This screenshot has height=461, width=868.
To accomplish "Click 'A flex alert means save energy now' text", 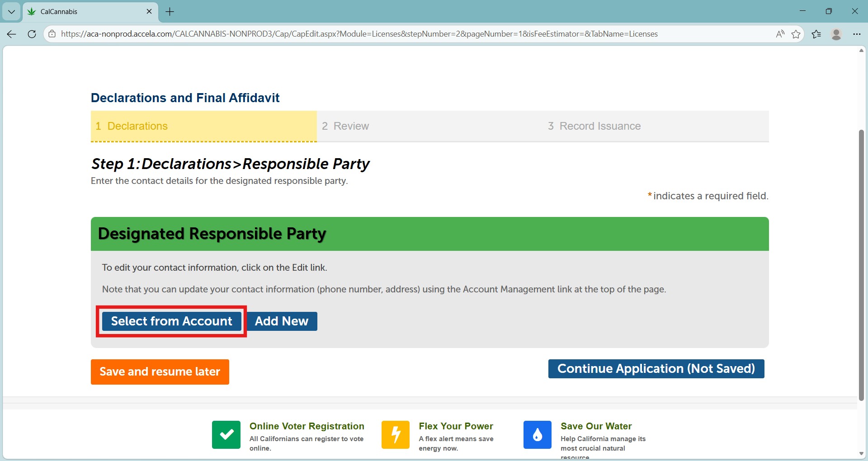I will [456, 443].
